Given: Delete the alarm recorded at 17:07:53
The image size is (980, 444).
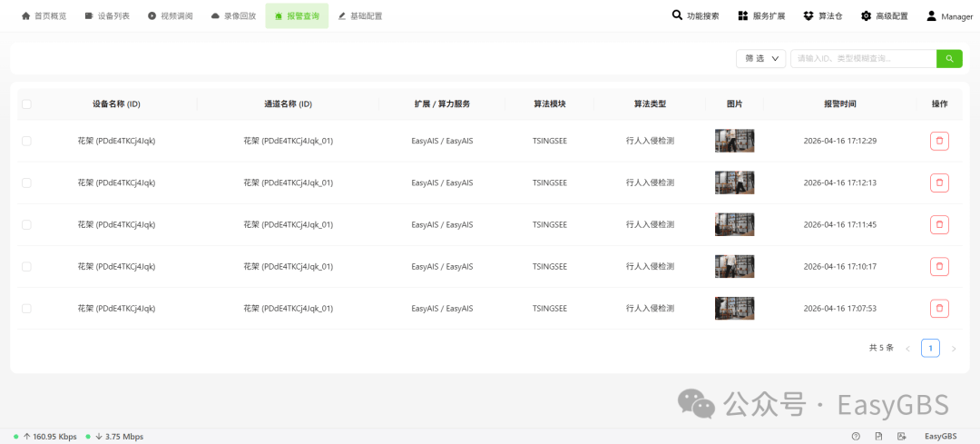Looking at the screenshot, I should pos(939,309).
